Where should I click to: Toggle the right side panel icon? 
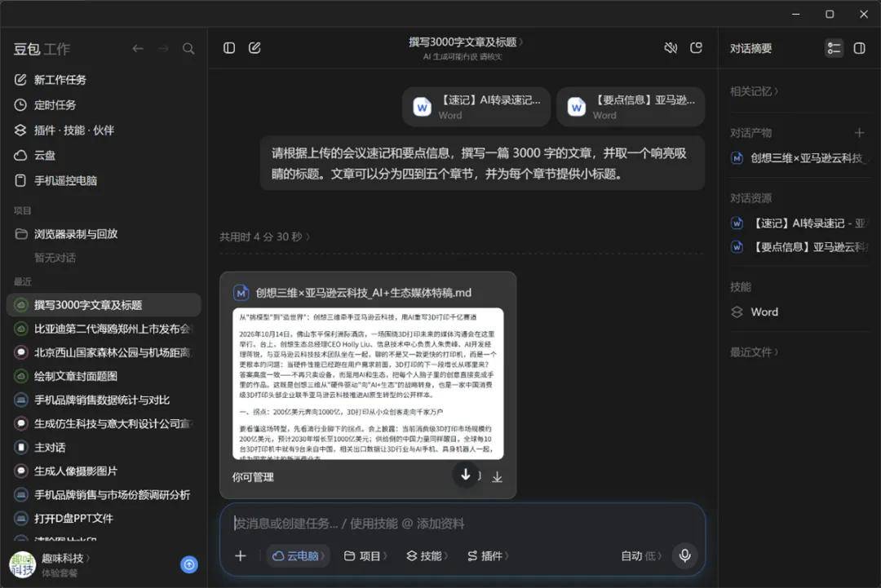click(x=860, y=48)
